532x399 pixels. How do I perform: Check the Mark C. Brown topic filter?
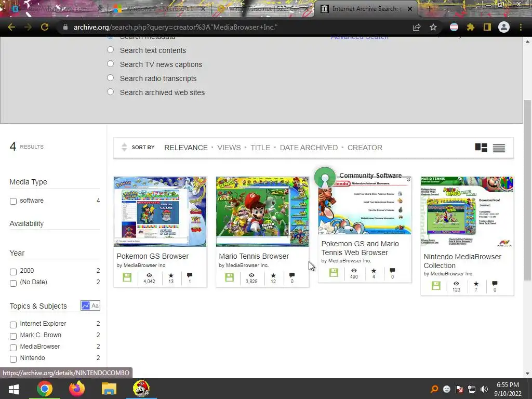pos(13,336)
